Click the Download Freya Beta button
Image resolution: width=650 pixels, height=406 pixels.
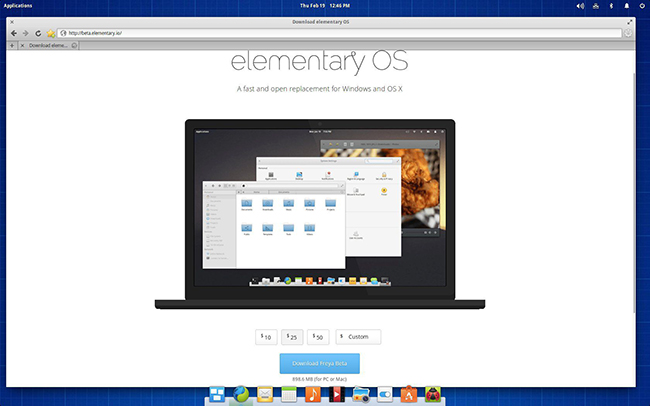point(320,363)
